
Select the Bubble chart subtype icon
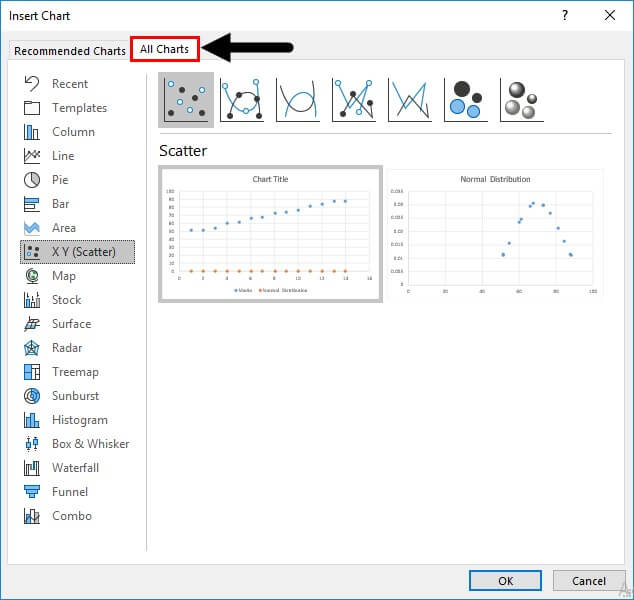(x=466, y=100)
